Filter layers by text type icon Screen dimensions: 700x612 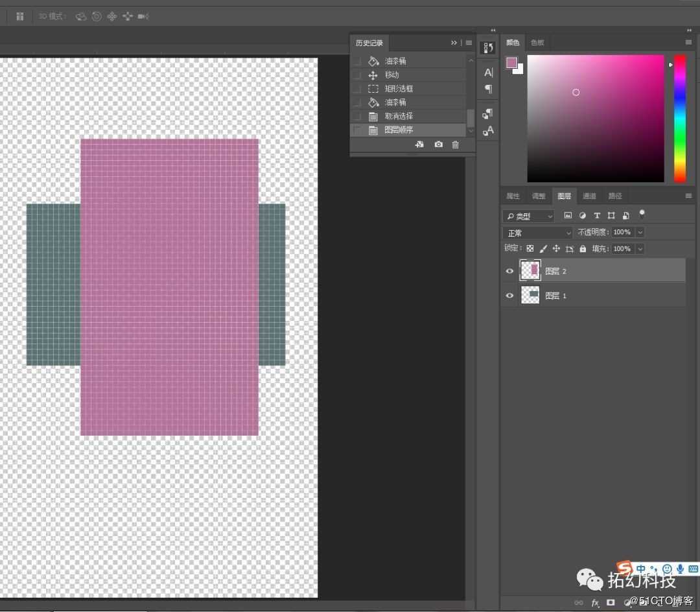[596, 216]
